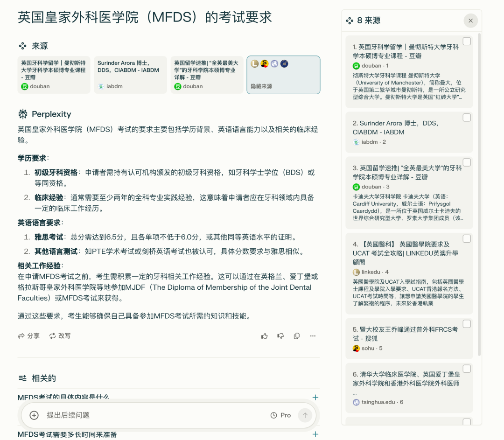Click the 学历要求 heading text
Screen dimensions: 504x440
point(32,158)
